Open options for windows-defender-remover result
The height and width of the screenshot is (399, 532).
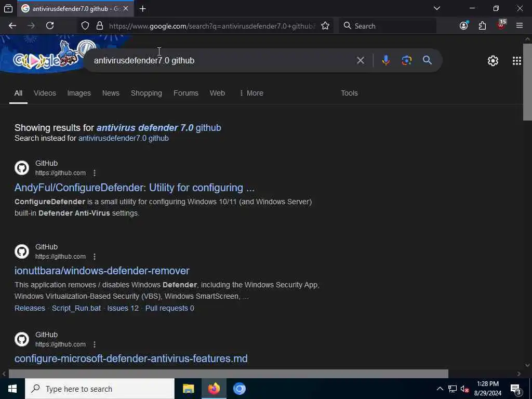(95, 257)
